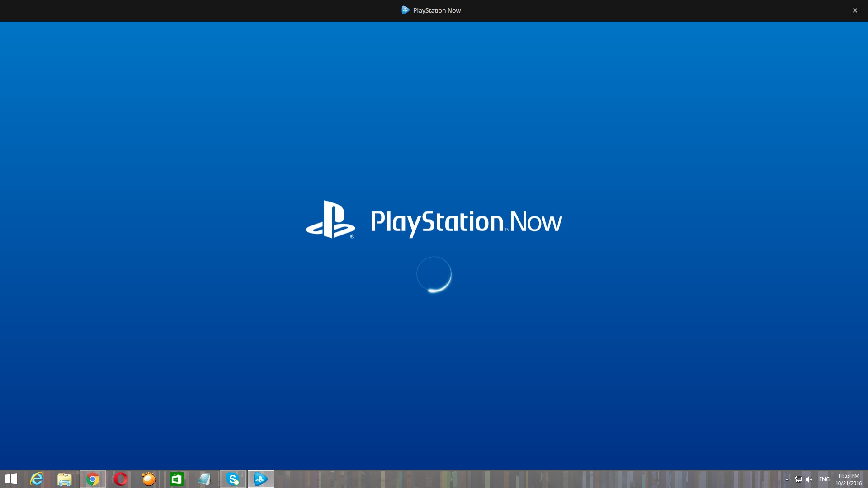Open the Opera browser from the taskbar
This screenshot has width=868, height=488.
[x=121, y=479]
